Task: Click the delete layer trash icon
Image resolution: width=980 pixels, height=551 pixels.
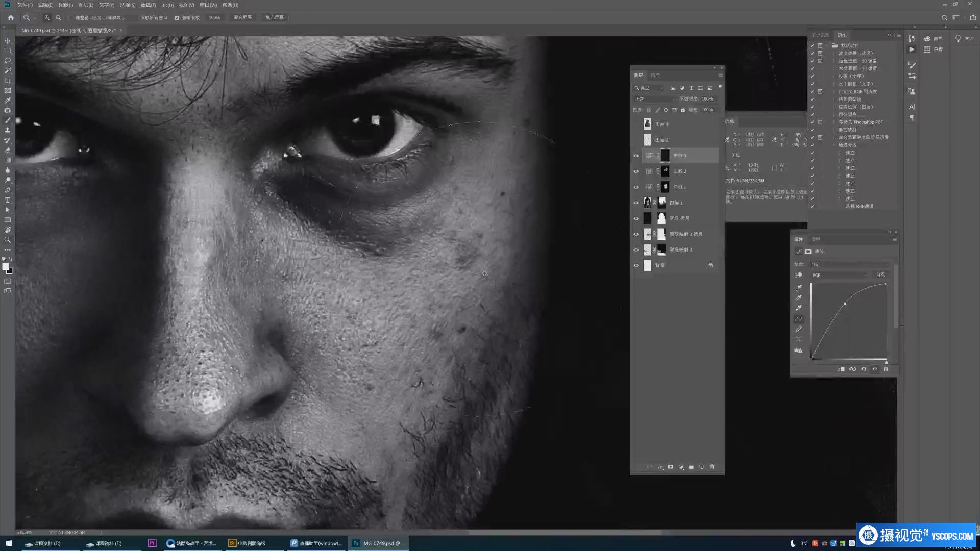Action: [x=712, y=467]
